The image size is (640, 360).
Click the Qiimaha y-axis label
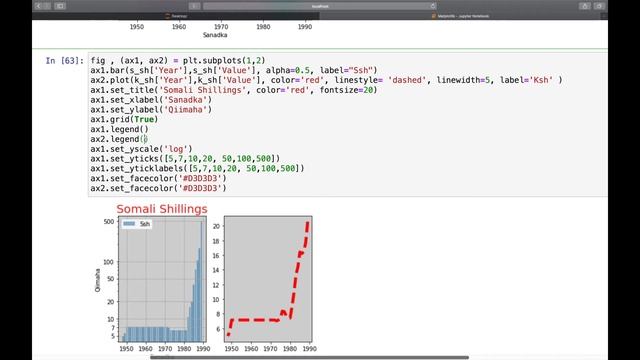(98, 280)
